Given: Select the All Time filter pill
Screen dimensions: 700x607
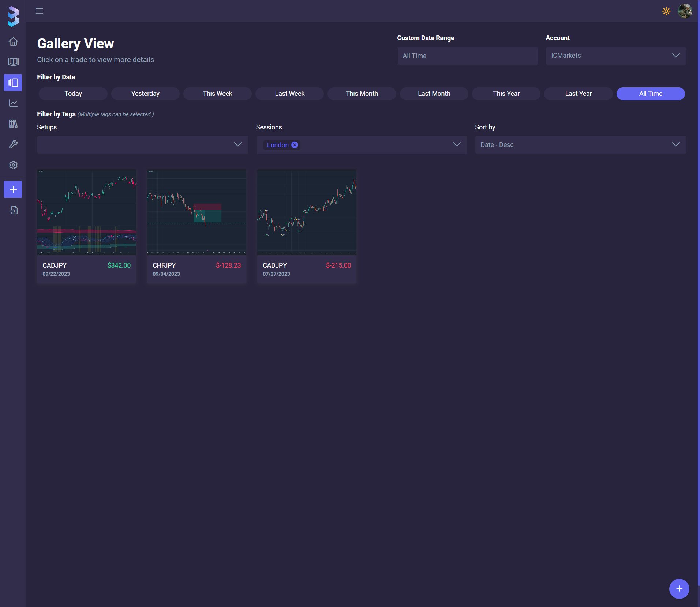Looking at the screenshot, I should [651, 94].
